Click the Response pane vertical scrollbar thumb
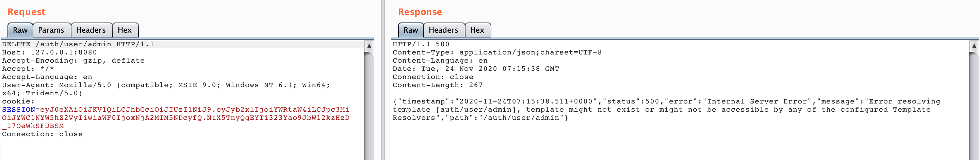The image size is (980, 160). coord(974,107)
